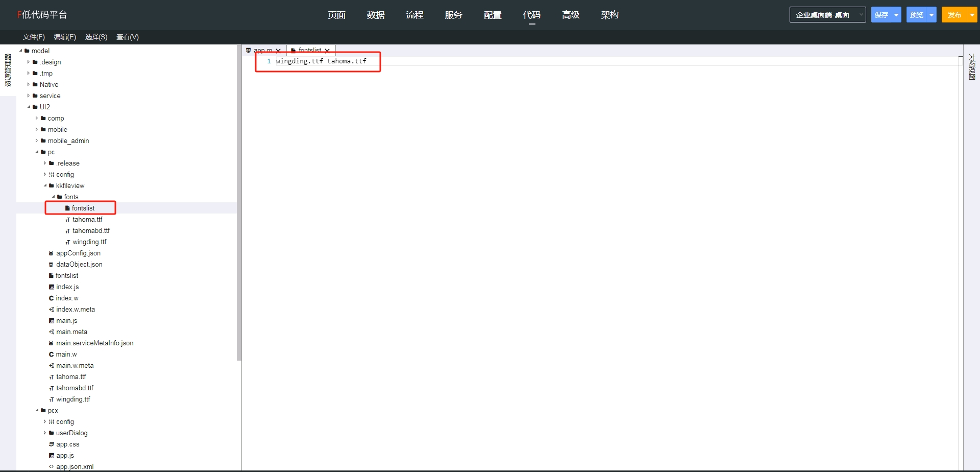
Task: Expand the mobile_admin folder
Action: [37, 140]
